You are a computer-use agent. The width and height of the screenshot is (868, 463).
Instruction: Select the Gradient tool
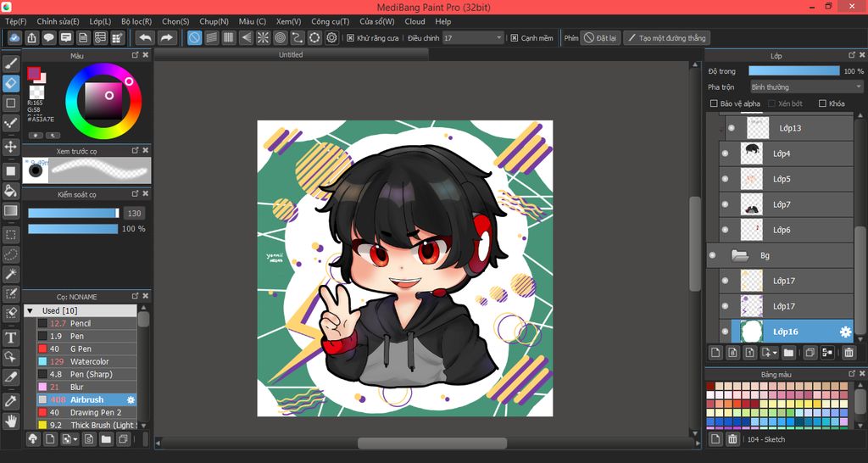(10, 210)
